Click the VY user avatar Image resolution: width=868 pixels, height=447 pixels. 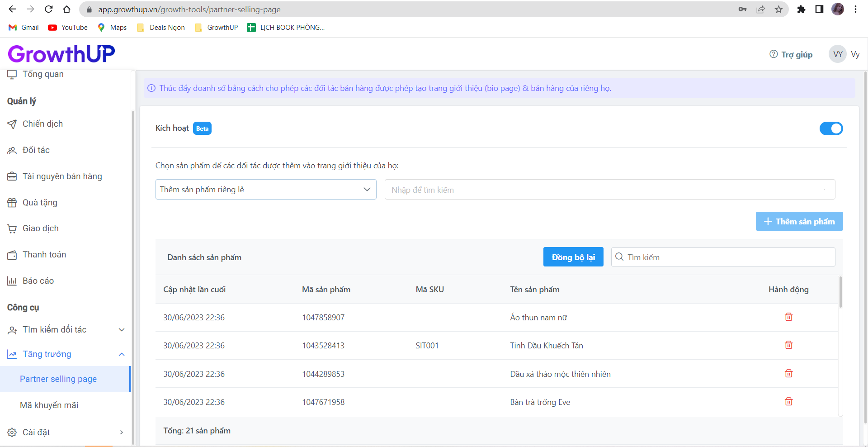click(x=837, y=54)
